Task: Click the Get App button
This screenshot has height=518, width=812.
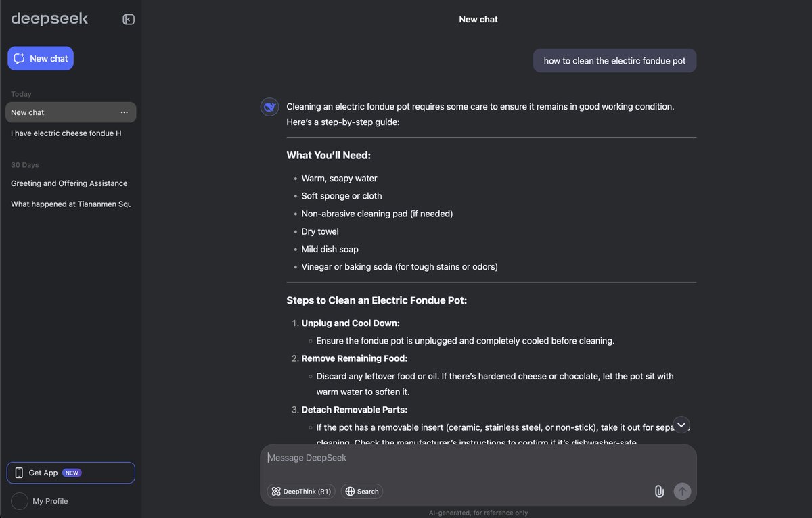Action: [x=71, y=473]
